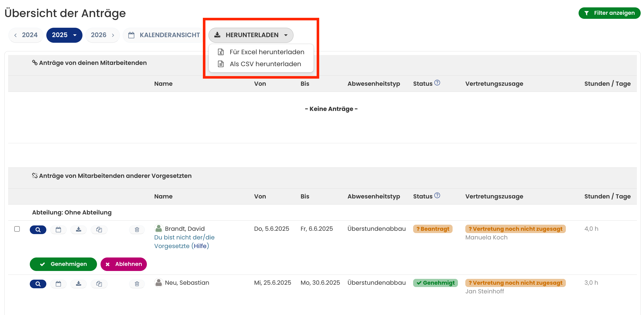Click magnifier icon in David Brandt's row
The image size is (644, 315).
tap(38, 230)
